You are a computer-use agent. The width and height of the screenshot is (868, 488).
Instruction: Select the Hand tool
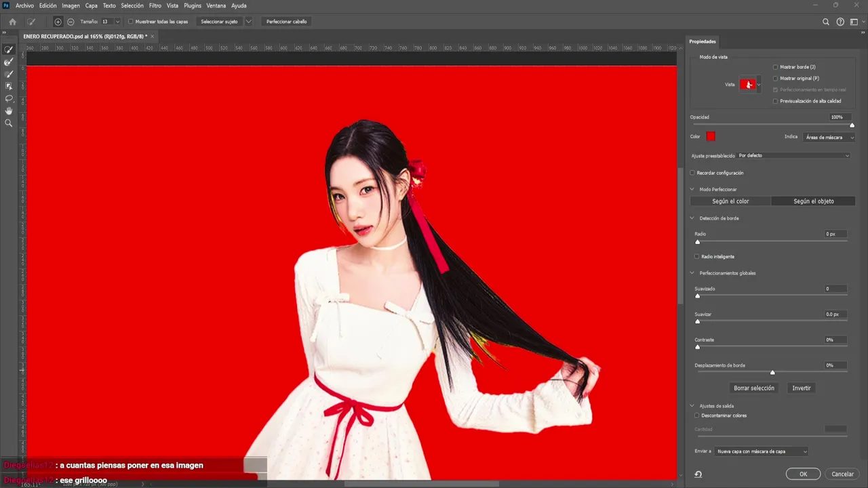(9, 111)
